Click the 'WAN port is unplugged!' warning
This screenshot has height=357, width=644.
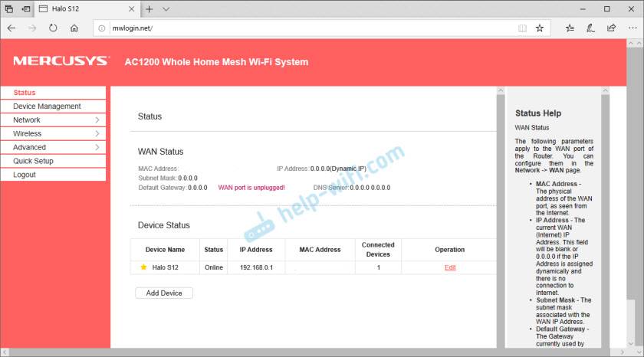[251, 188]
